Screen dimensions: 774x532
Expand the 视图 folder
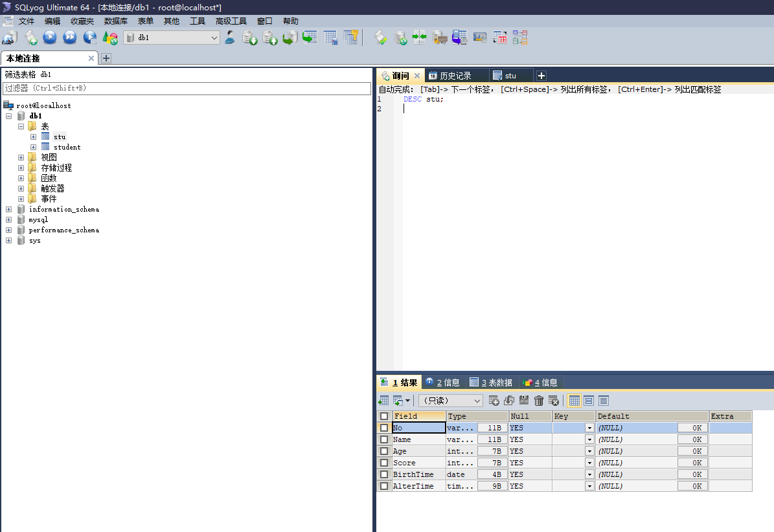tap(21, 157)
